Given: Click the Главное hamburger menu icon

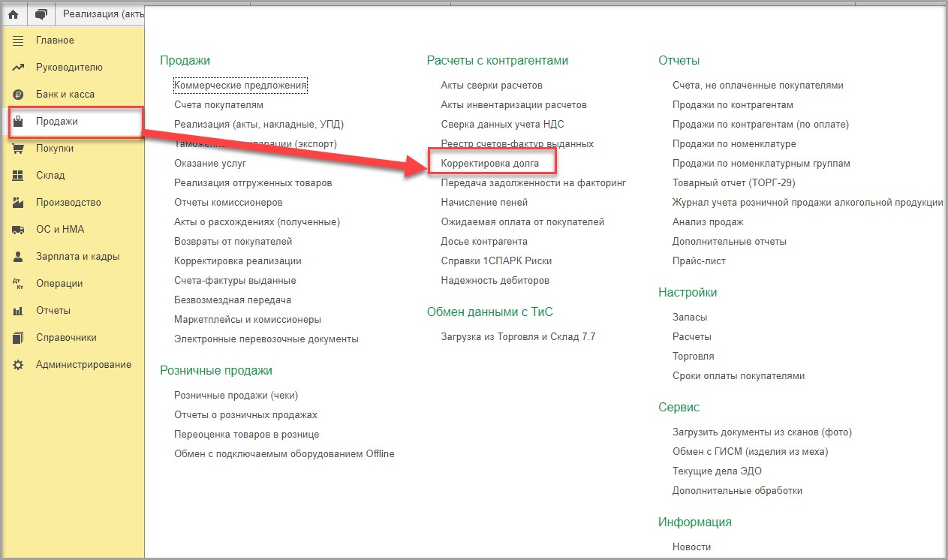Looking at the screenshot, I should 19,41.
